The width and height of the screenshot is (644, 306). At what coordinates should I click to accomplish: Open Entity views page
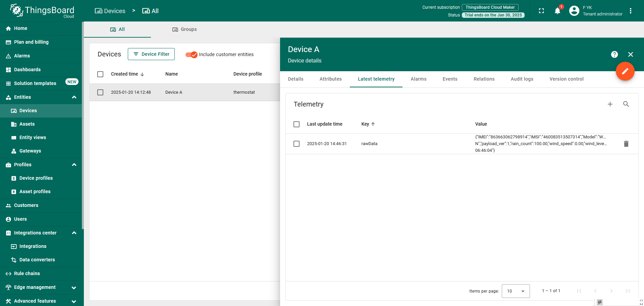point(41,137)
